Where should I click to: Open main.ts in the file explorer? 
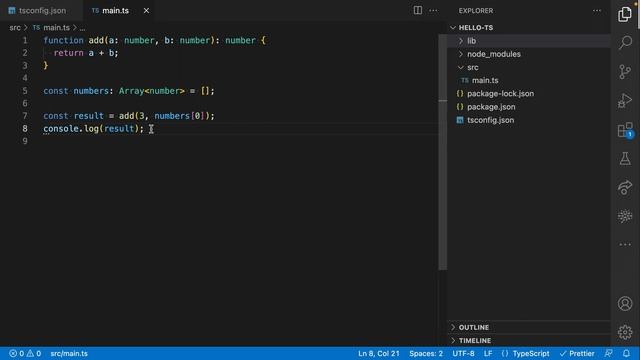click(x=485, y=80)
